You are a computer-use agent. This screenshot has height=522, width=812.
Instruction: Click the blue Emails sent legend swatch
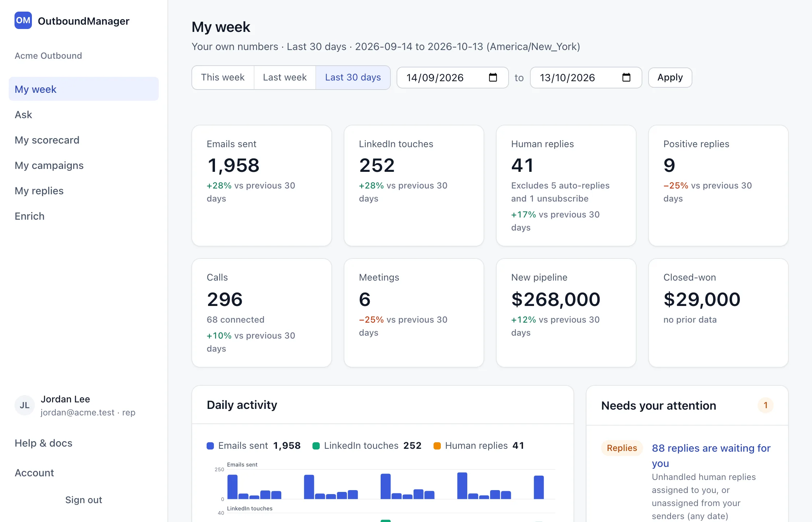[210, 446]
